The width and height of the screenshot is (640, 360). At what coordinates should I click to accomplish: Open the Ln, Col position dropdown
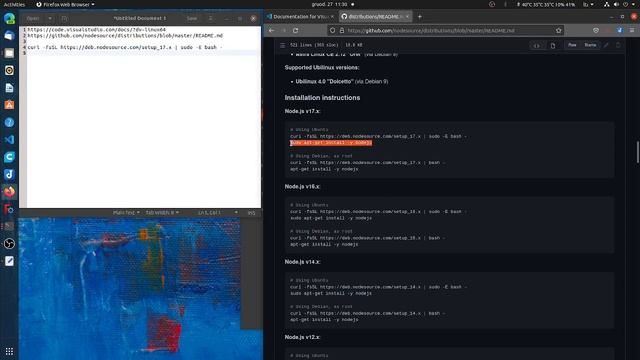pyautogui.click(x=218, y=213)
